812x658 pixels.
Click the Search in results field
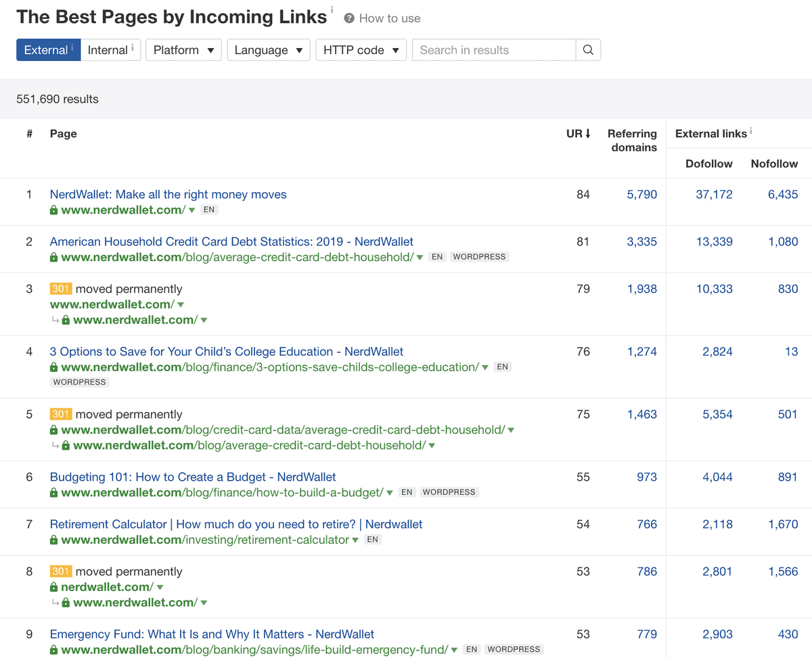(x=494, y=50)
